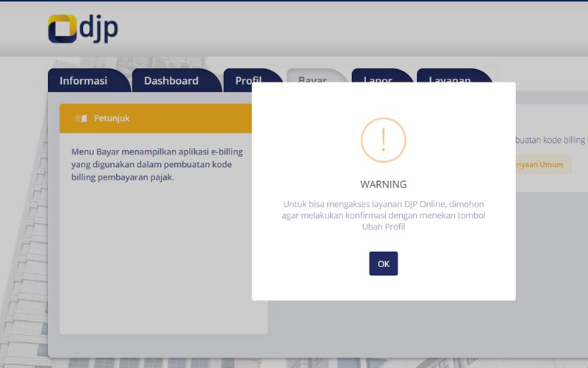The height and width of the screenshot is (368, 588).
Task: Click the DJP square logo icon
Action: tap(62, 29)
